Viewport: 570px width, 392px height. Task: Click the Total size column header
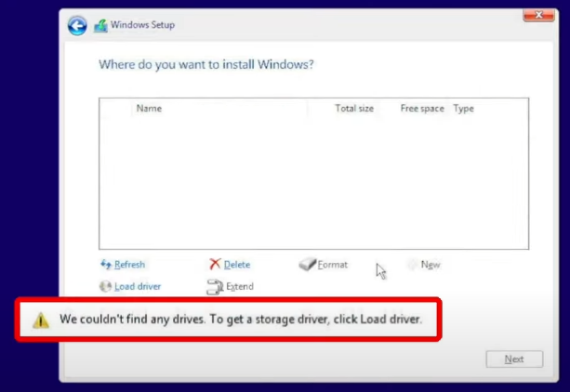(354, 109)
